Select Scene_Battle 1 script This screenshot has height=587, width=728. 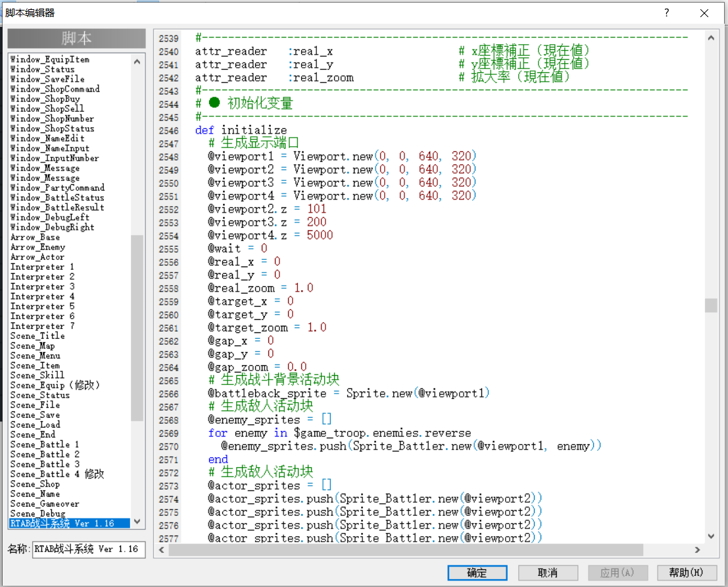[x=45, y=445]
